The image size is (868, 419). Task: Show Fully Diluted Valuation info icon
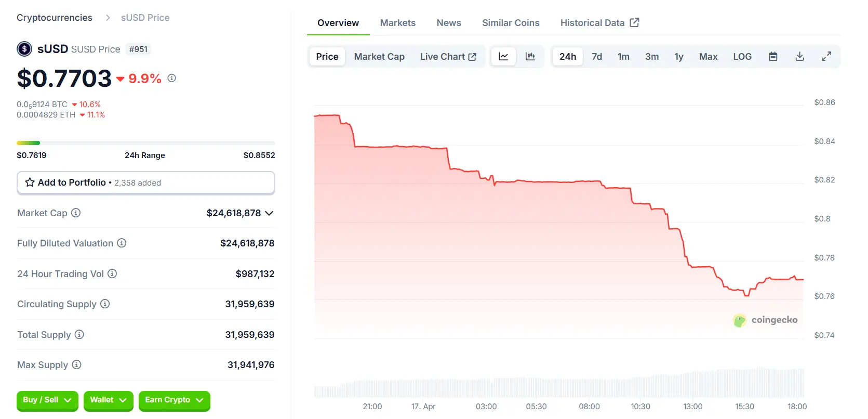pyautogui.click(x=122, y=243)
